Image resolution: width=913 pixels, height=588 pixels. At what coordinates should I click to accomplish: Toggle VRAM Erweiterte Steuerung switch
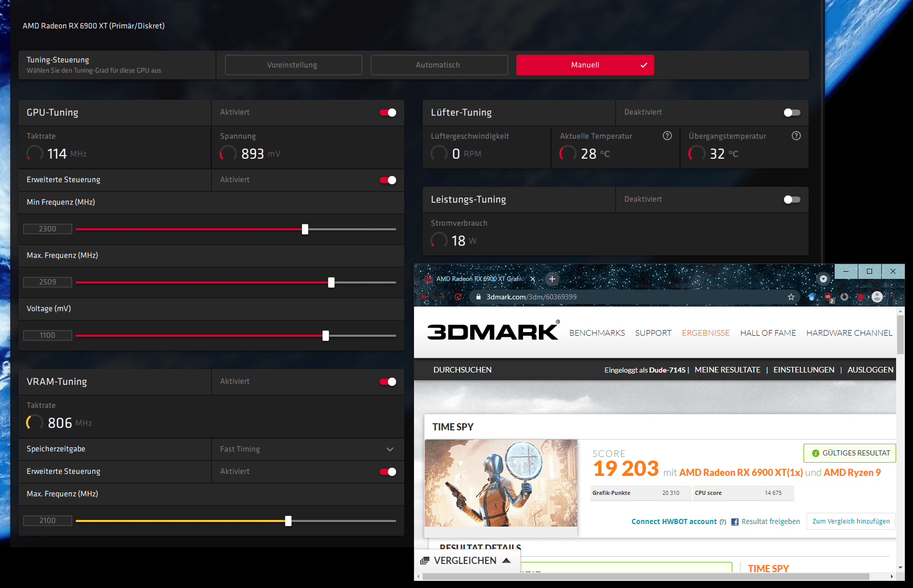(x=388, y=472)
